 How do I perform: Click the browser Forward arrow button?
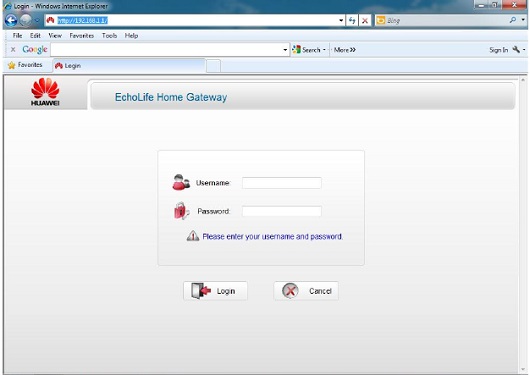point(26,21)
